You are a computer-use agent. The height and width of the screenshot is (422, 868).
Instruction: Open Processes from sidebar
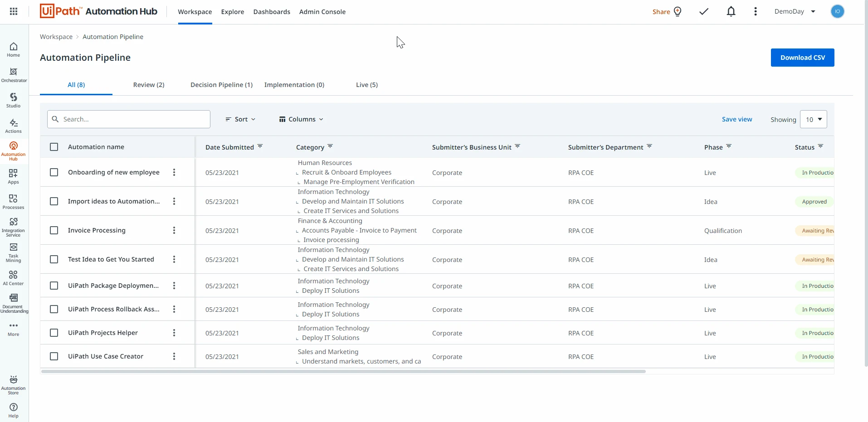coord(14,202)
